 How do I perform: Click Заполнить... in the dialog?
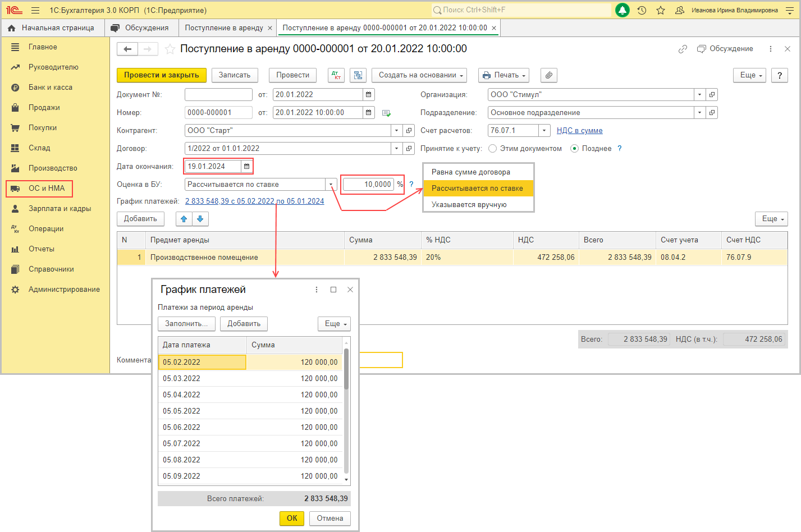186,324
